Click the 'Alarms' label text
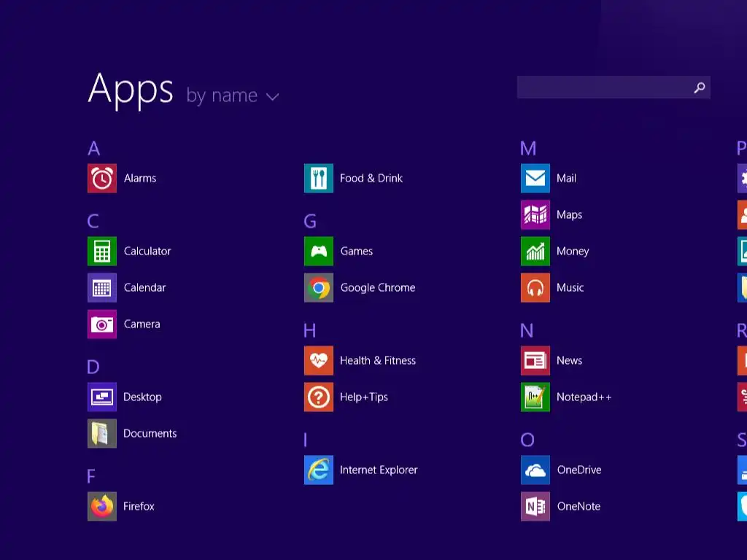Screen dimensions: 747x560 (x=140, y=179)
